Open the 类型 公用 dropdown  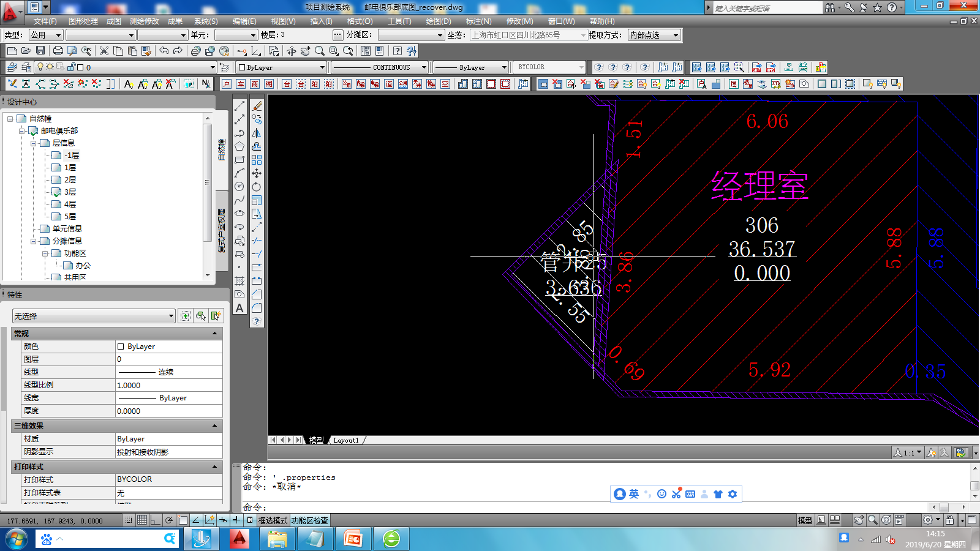click(46, 36)
